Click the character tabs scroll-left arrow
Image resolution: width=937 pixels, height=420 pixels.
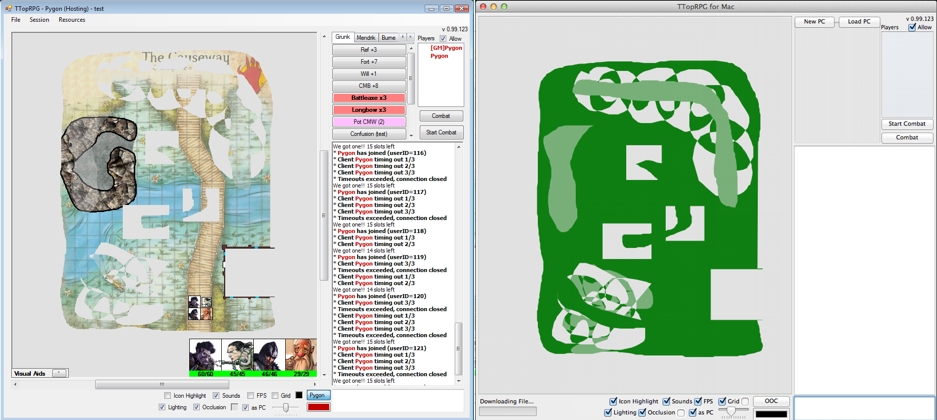click(403, 38)
